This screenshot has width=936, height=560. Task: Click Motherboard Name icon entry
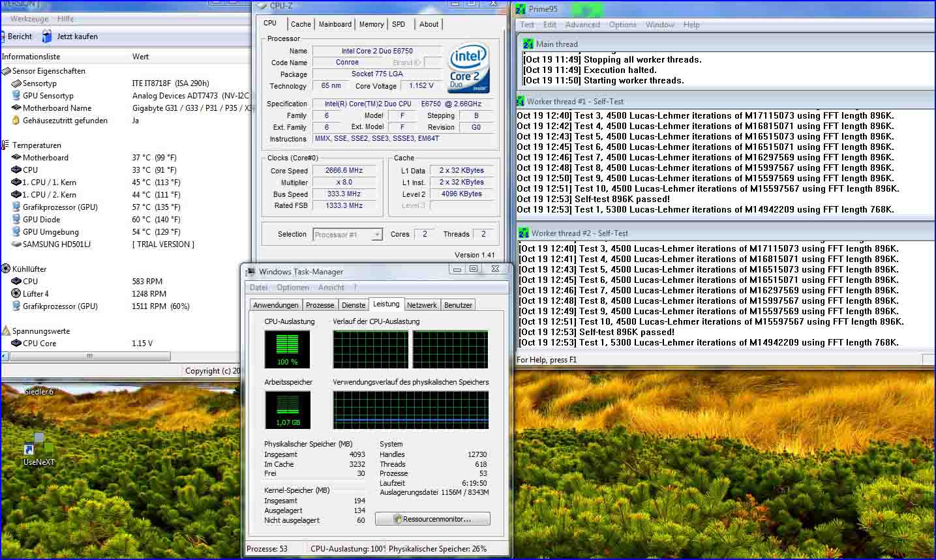[16, 108]
